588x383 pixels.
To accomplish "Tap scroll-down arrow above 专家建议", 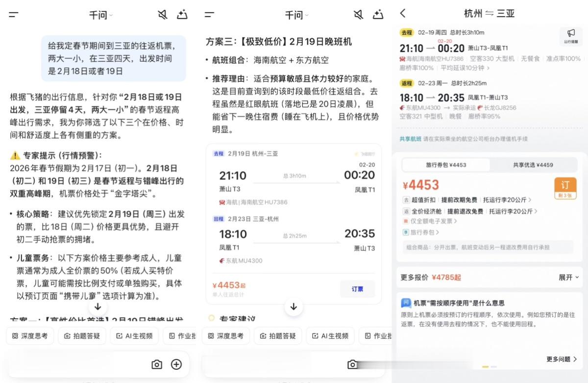I will [294, 307].
